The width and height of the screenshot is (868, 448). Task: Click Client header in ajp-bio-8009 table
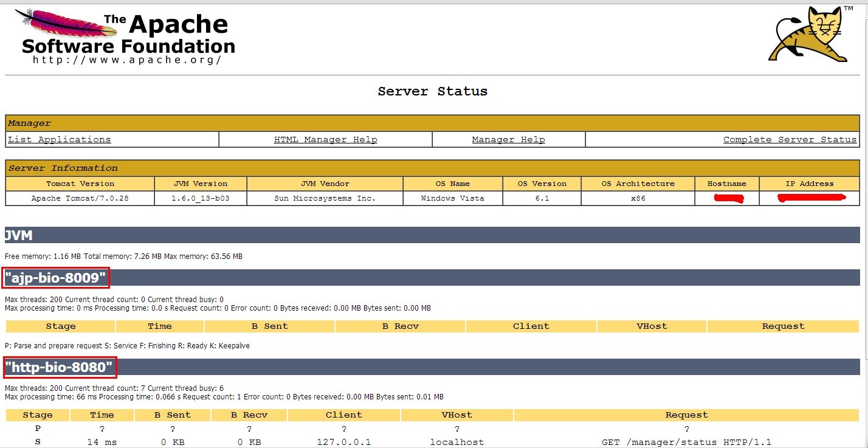tap(531, 326)
